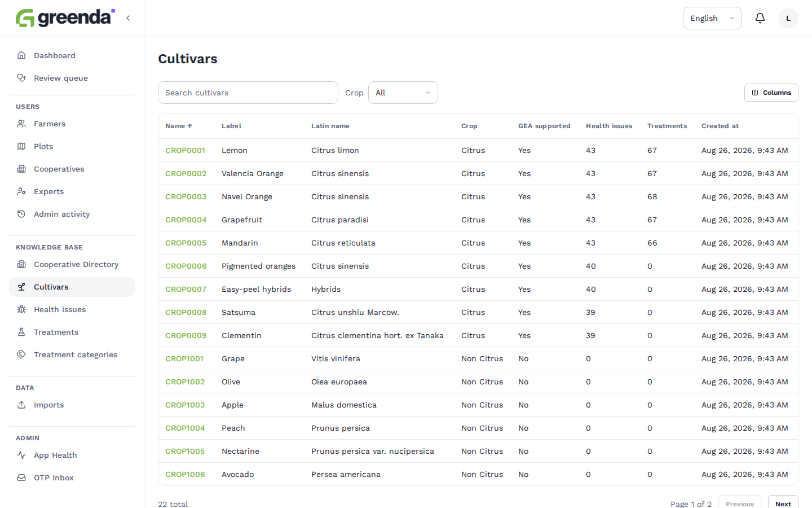Click 'Citrus clementina hort. ex Tanaka' cell

(x=377, y=335)
